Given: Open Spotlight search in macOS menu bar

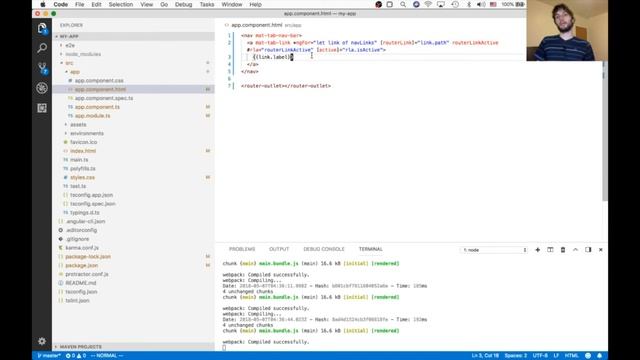Looking at the screenshot, I should pos(403,4).
